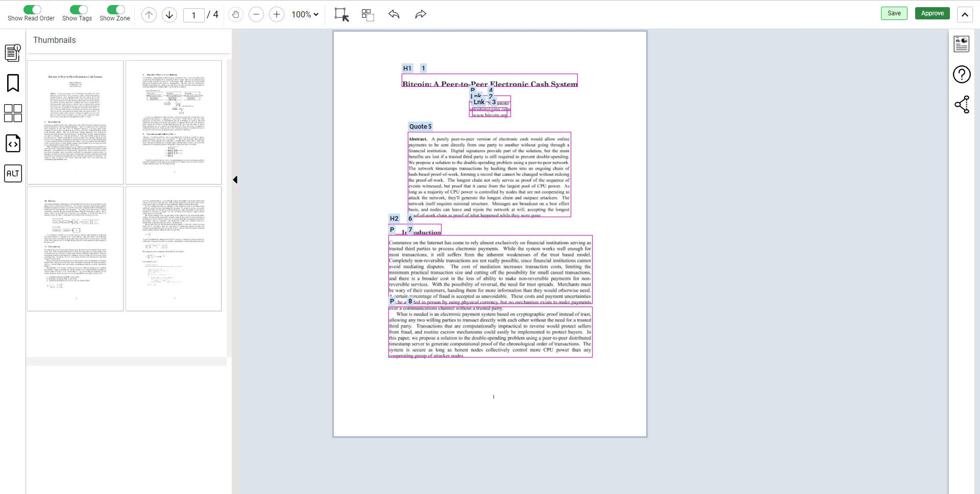This screenshot has height=494, width=980.
Task: Disable the Show Zone toggle
Action: click(115, 9)
